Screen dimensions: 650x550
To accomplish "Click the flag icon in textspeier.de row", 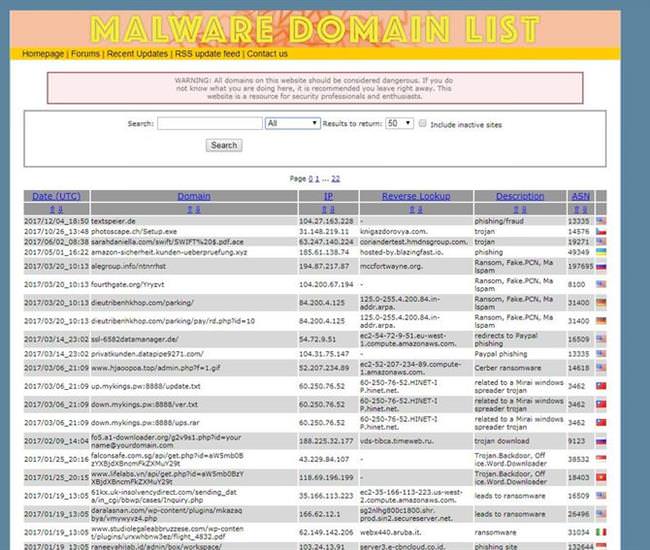I will coord(601,221).
